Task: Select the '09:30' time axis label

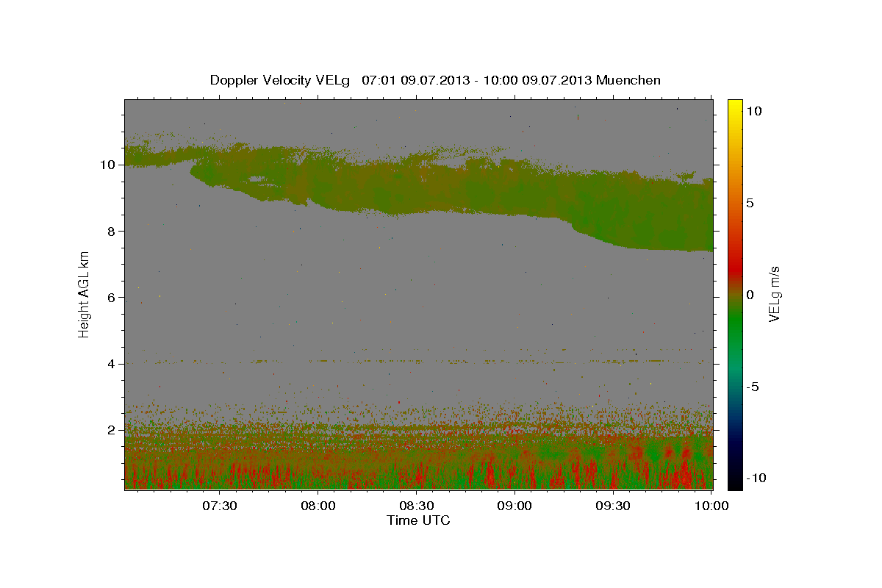Action: [x=614, y=506]
